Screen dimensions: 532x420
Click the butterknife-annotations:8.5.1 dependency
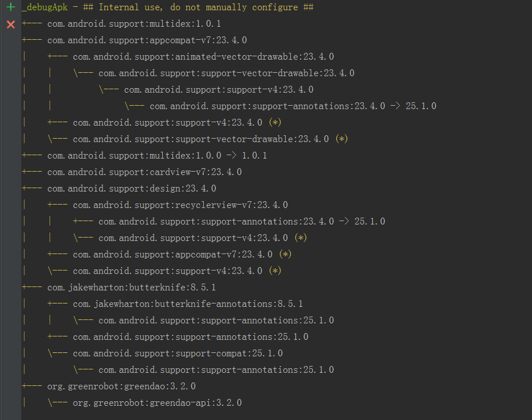tap(188, 303)
